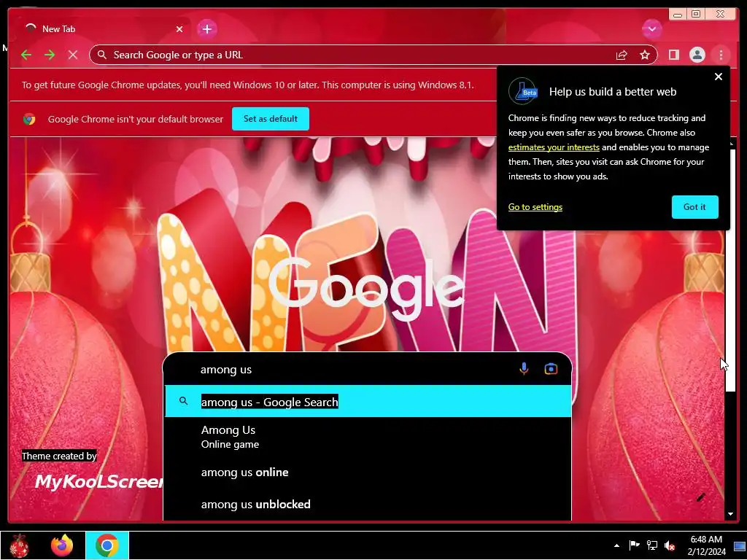Open the Start ornament button
This screenshot has height=560, width=747.
(20, 545)
